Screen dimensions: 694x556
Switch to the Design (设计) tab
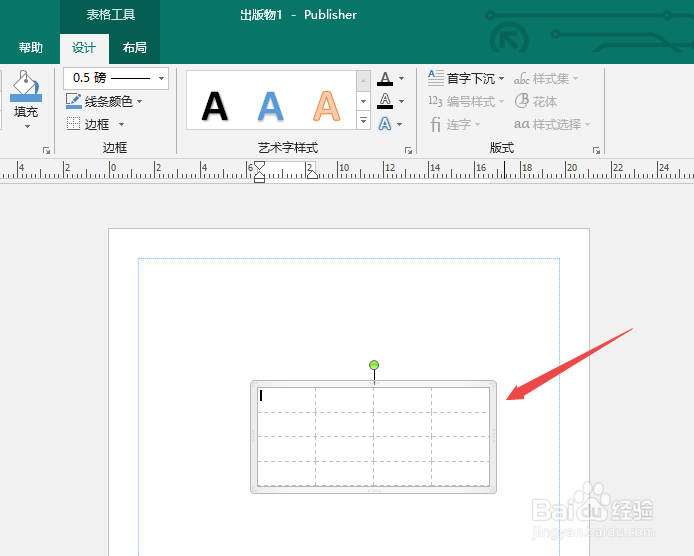(x=84, y=48)
